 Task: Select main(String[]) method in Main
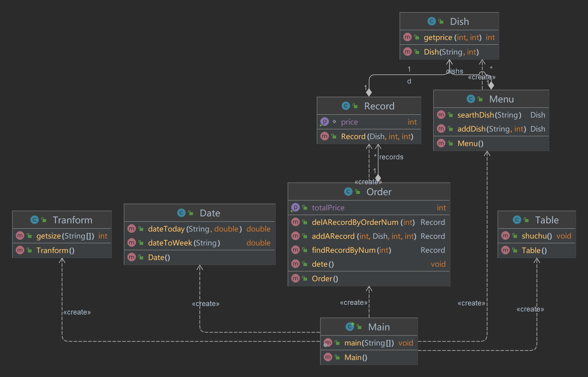369,343
